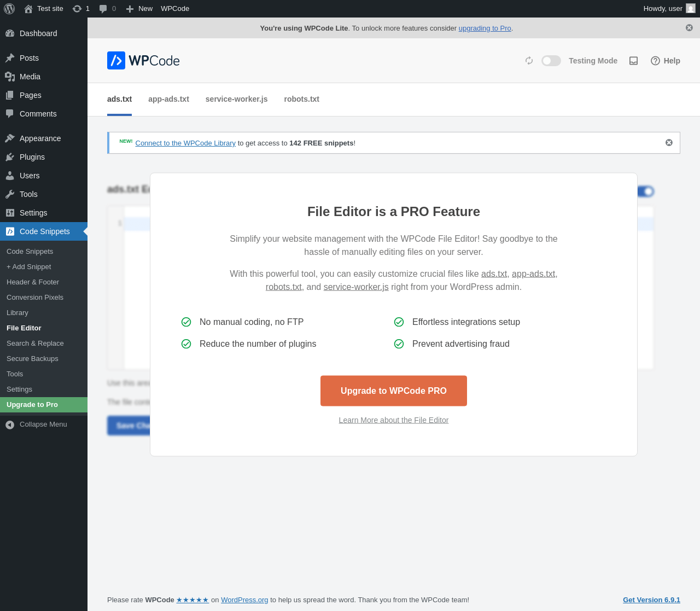
Task: Click the Media icon in sidebar
Action: coord(10,77)
